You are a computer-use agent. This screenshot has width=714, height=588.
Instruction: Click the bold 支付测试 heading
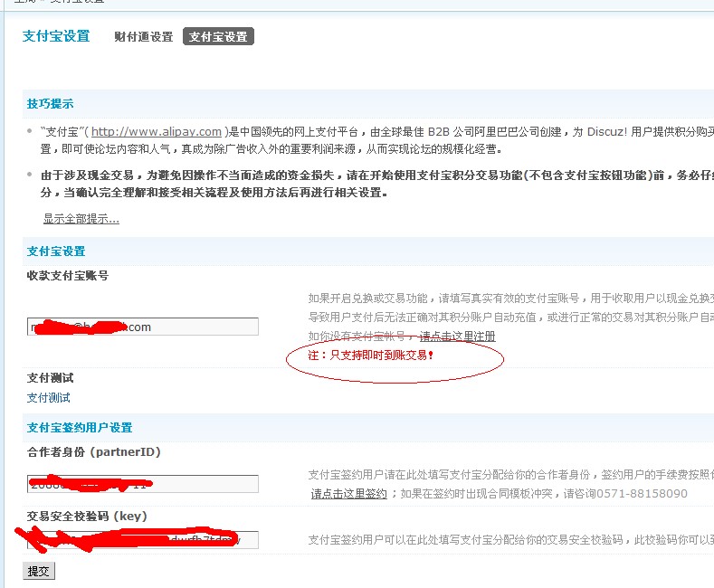(50, 378)
